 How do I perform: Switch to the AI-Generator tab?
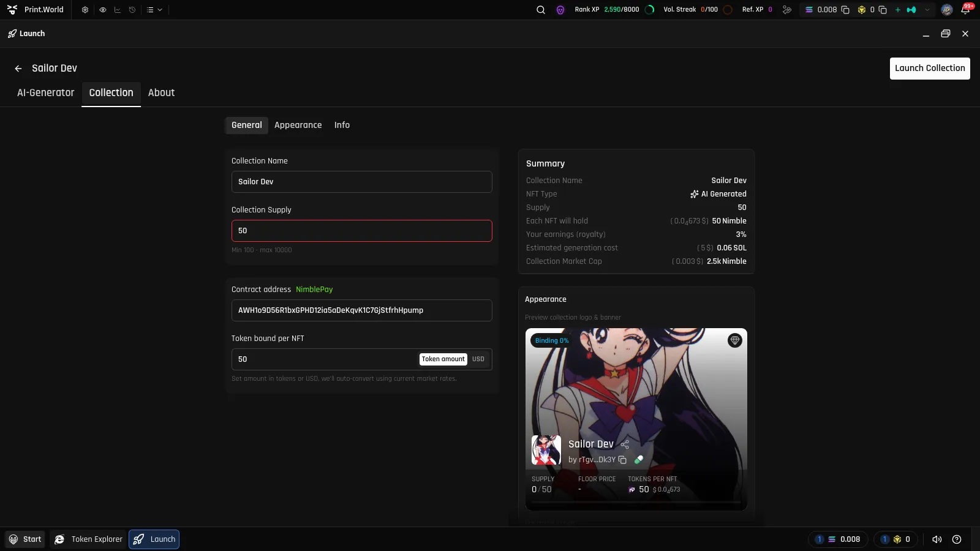pyautogui.click(x=45, y=93)
